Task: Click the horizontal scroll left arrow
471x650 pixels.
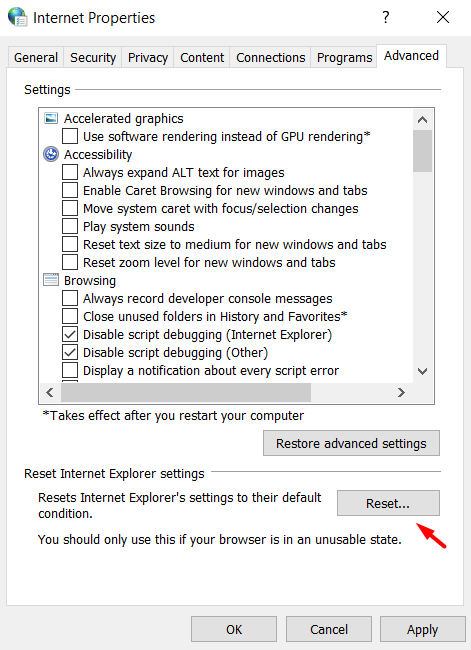Action: pyautogui.click(x=50, y=392)
